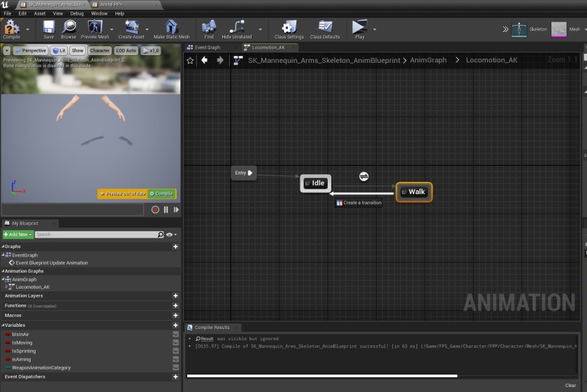Toggle visibility of the bIsInAir variable
This screenshot has height=392, width=587.
click(175, 334)
